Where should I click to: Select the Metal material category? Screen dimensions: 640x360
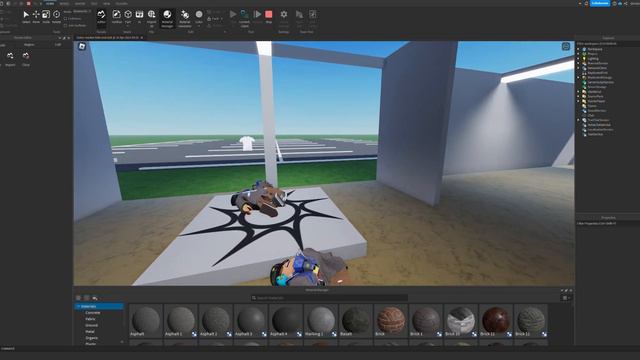click(90, 332)
